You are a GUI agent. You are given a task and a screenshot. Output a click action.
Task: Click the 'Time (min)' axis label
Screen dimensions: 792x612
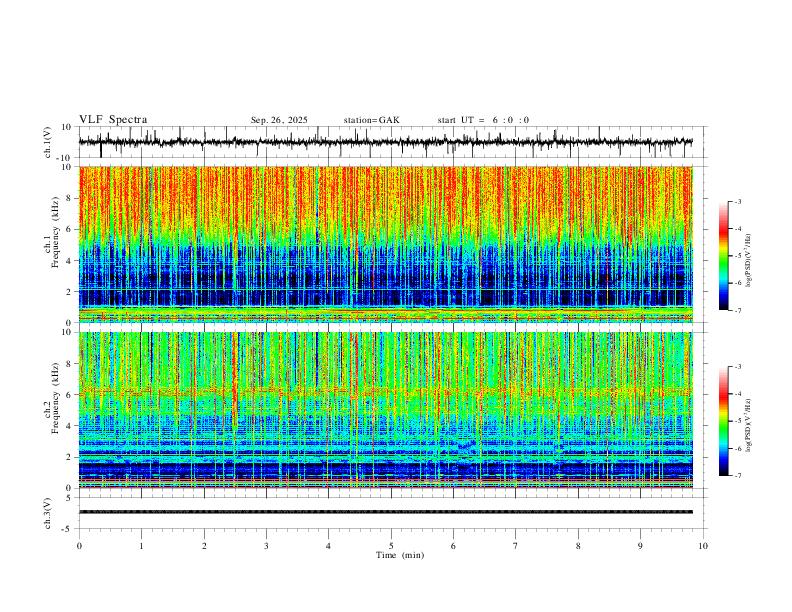pyautogui.click(x=400, y=555)
